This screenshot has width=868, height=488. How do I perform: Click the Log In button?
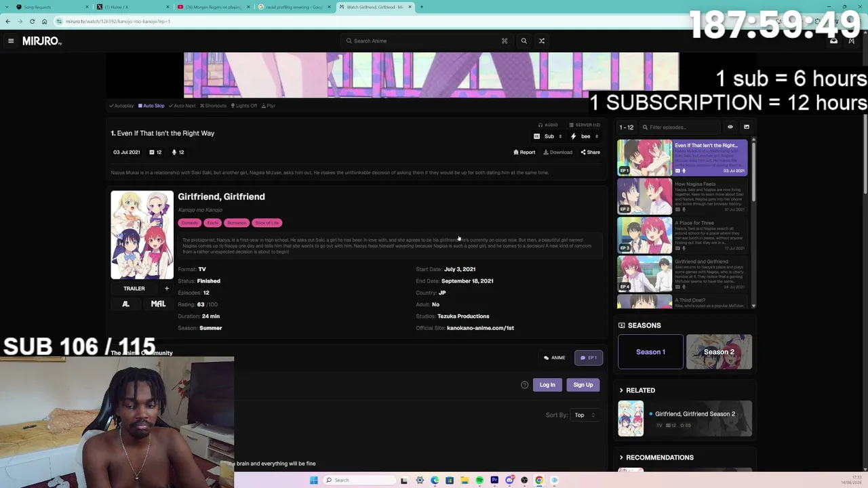click(x=547, y=385)
